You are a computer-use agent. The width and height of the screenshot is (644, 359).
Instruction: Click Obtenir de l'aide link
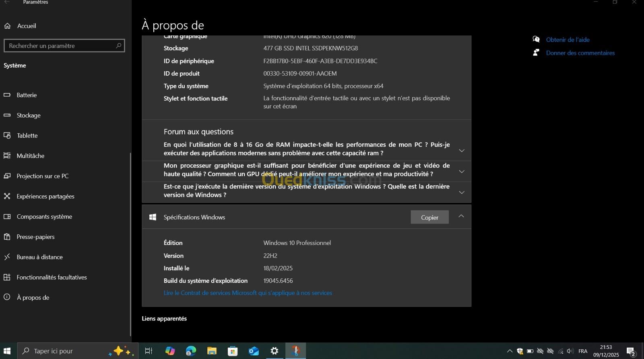coord(568,39)
